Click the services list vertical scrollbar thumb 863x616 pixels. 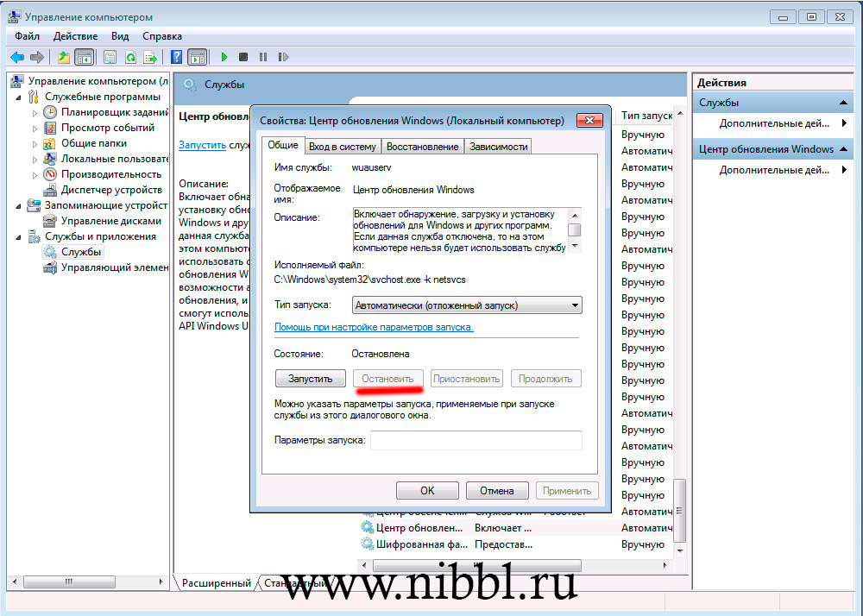point(680,511)
